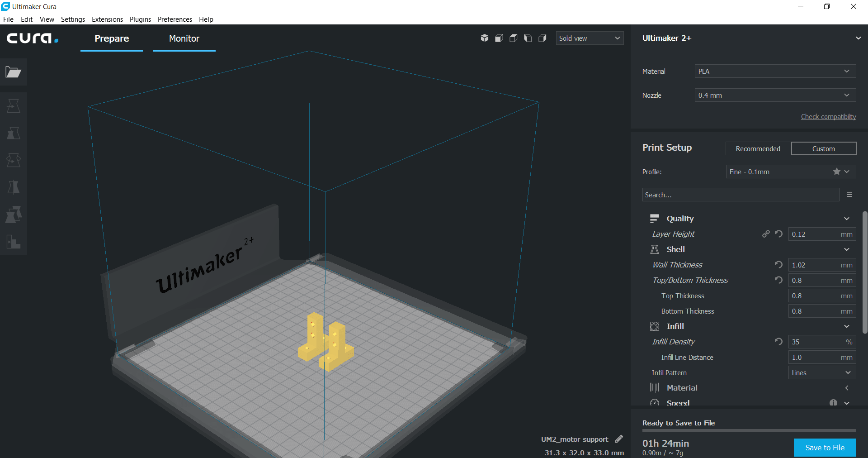Click the Check compatibility link
Image resolution: width=868 pixels, height=458 pixels.
829,117
